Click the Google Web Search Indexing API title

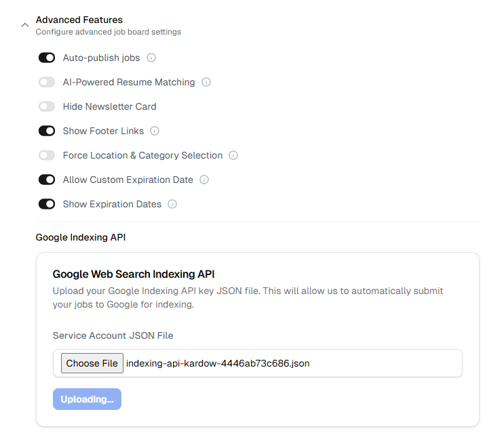tap(134, 274)
